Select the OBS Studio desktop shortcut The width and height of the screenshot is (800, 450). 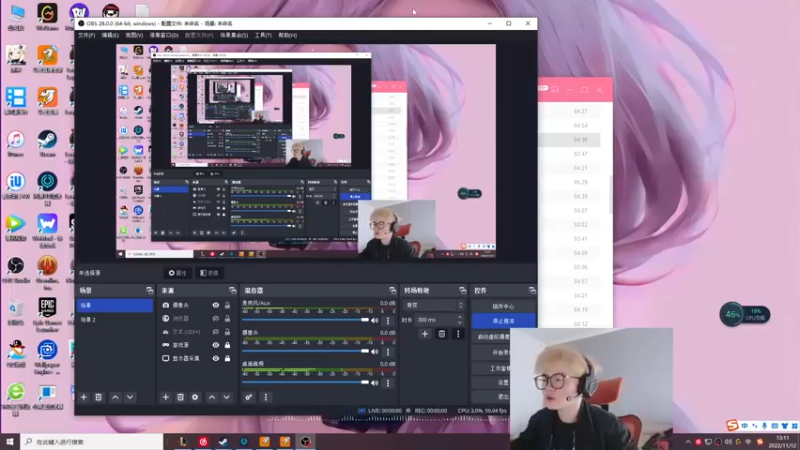pos(16,270)
